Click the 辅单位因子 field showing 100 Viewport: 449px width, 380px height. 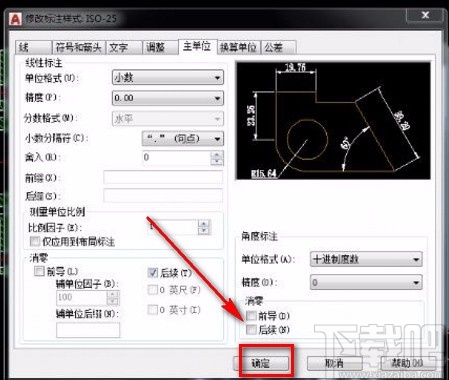[x=81, y=297]
